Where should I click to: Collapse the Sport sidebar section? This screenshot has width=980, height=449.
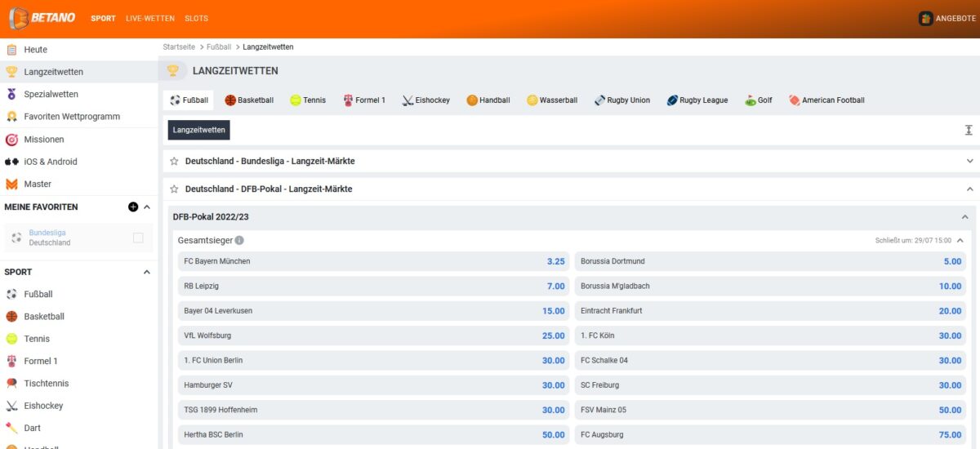coord(147,272)
